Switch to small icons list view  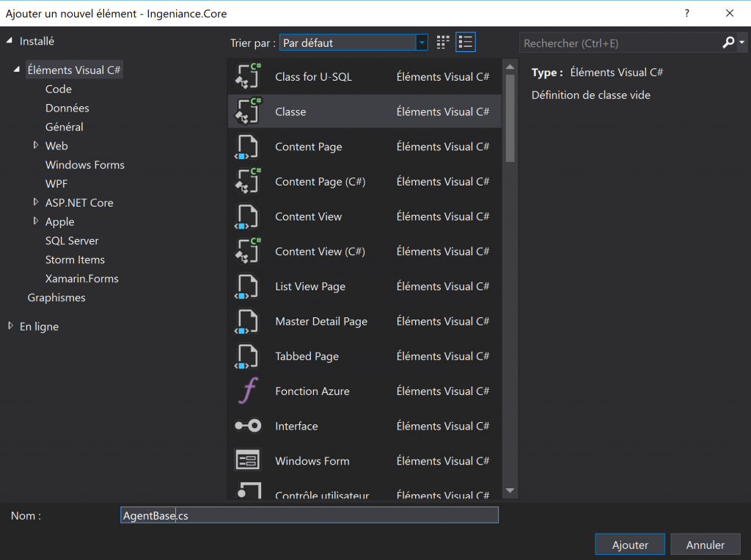point(466,42)
